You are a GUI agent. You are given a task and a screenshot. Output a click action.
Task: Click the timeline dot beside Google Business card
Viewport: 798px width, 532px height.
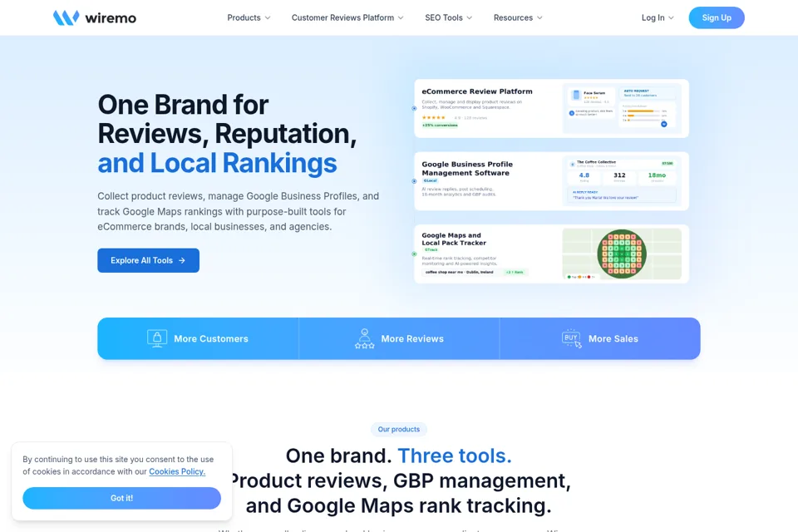tap(414, 181)
